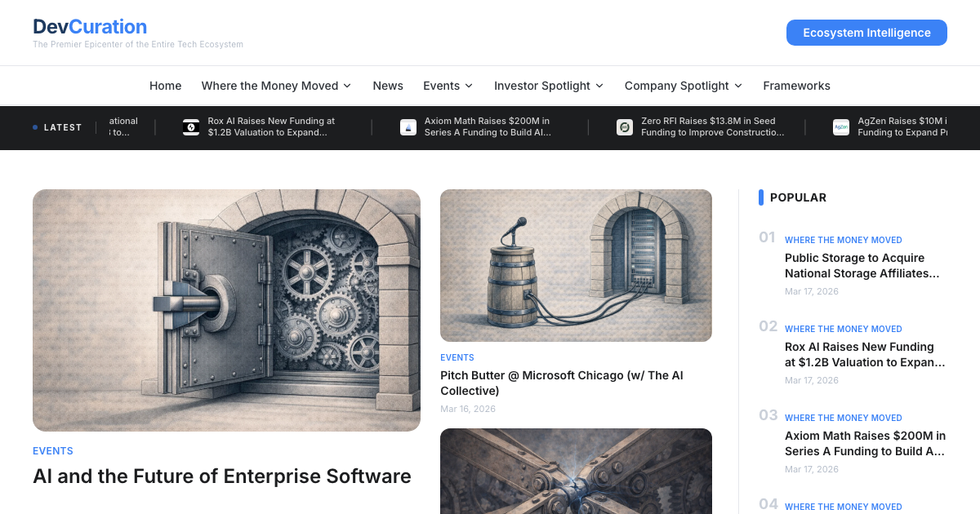Expand the chevron next to Company Spotlight
The height and width of the screenshot is (514, 980).
point(738,86)
